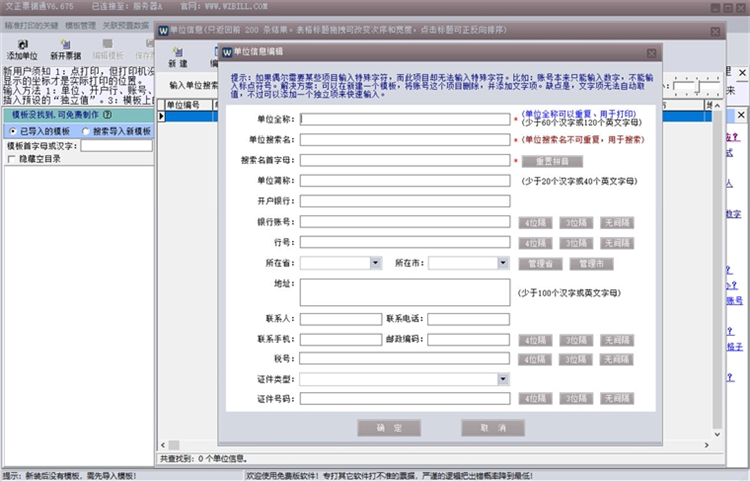Expand the 所在市 dropdown
This screenshot has height=482, width=750.
505,263
